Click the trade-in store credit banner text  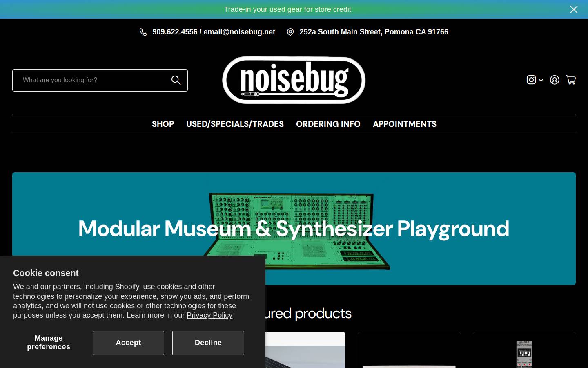287,9
